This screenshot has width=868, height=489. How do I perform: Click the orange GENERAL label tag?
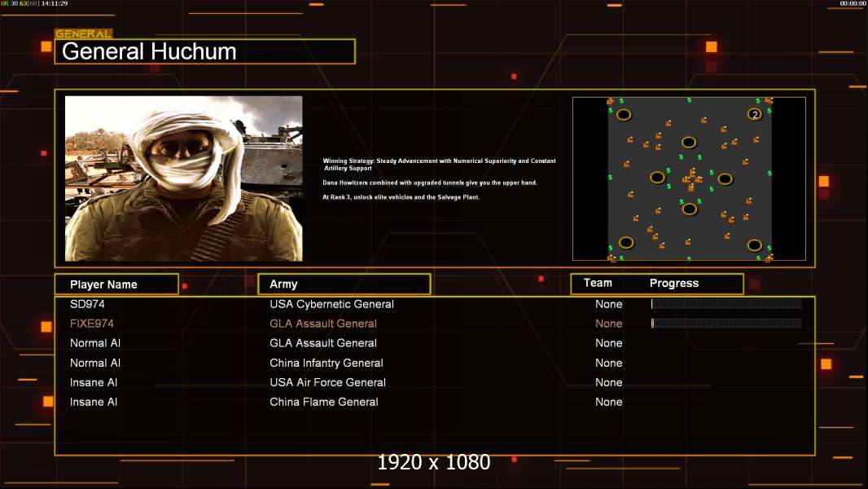(x=84, y=33)
